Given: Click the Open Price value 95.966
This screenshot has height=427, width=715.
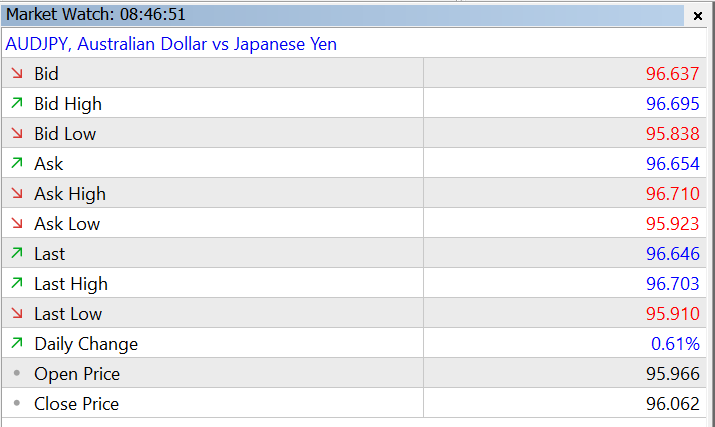Looking at the screenshot, I should 672,374.
